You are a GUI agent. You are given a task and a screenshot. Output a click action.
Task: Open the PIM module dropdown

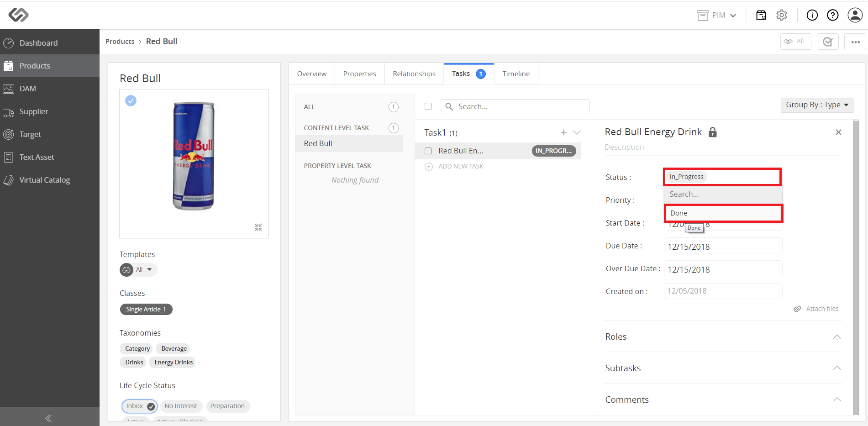click(717, 15)
